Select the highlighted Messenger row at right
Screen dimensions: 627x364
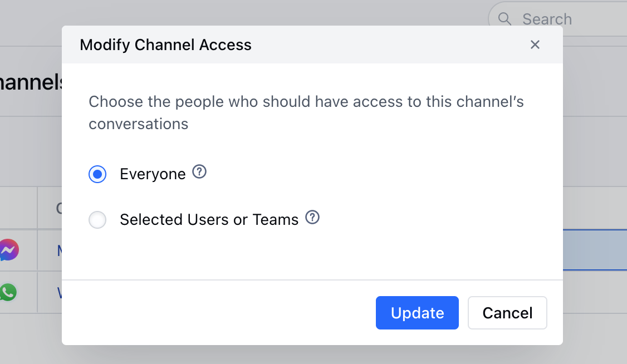point(595,250)
